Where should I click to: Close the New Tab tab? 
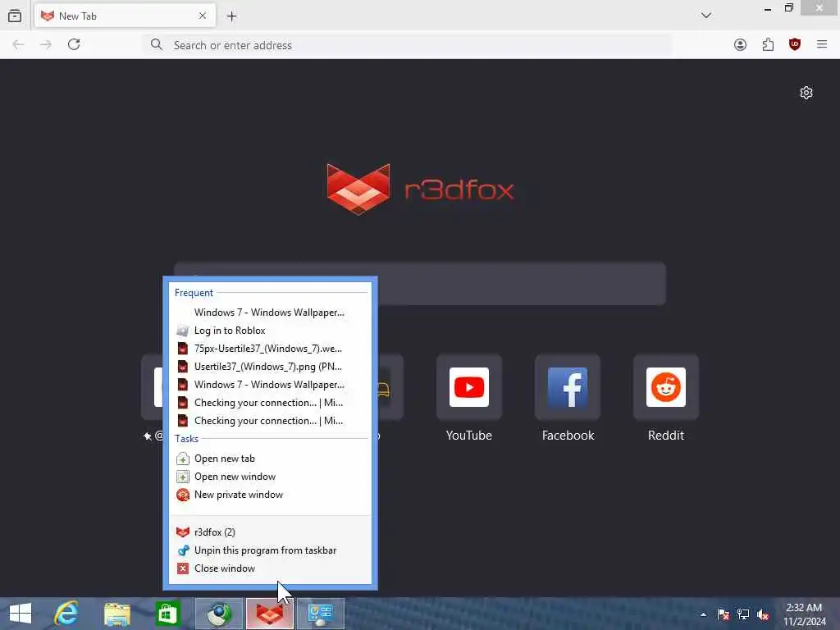coord(203,16)
